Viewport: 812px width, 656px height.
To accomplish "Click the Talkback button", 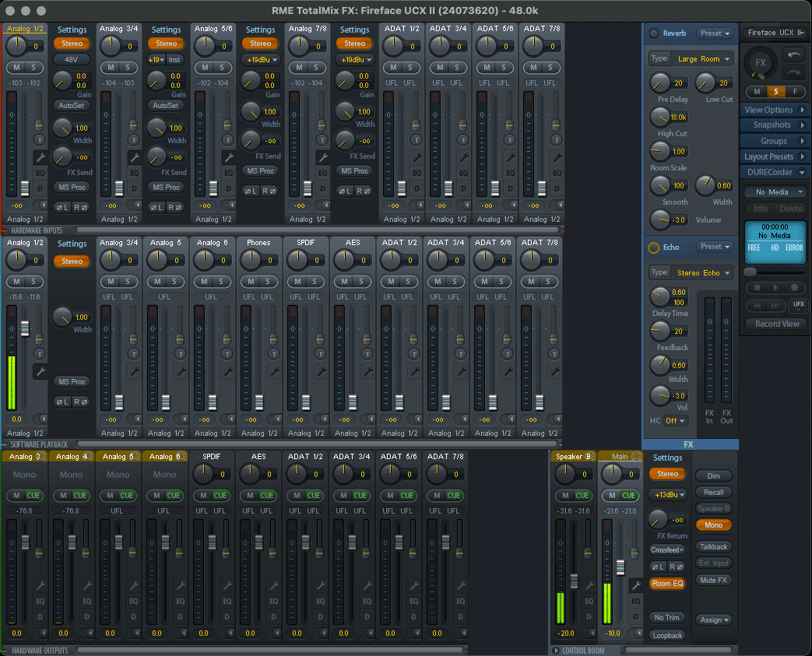I will point(714,547).
